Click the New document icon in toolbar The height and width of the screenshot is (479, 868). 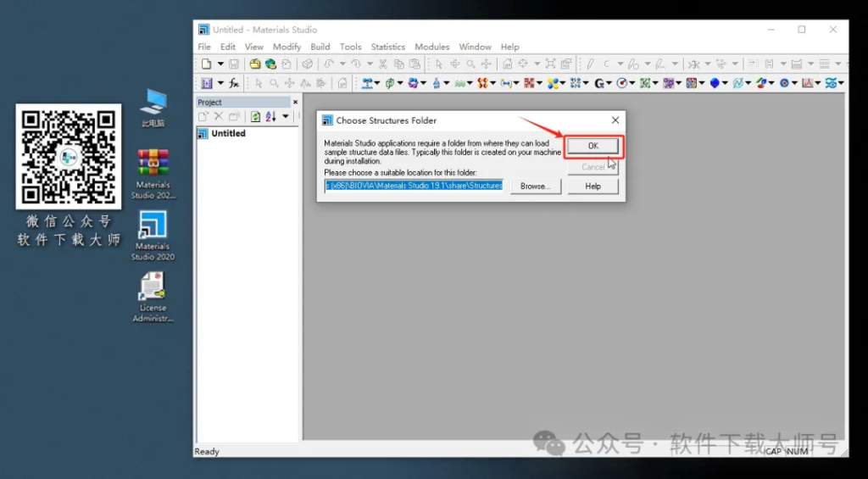coord(206,64)
